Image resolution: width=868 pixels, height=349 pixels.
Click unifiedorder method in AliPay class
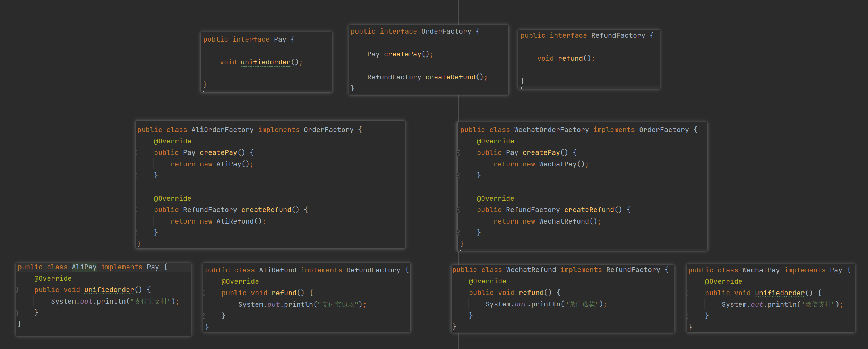109,290
